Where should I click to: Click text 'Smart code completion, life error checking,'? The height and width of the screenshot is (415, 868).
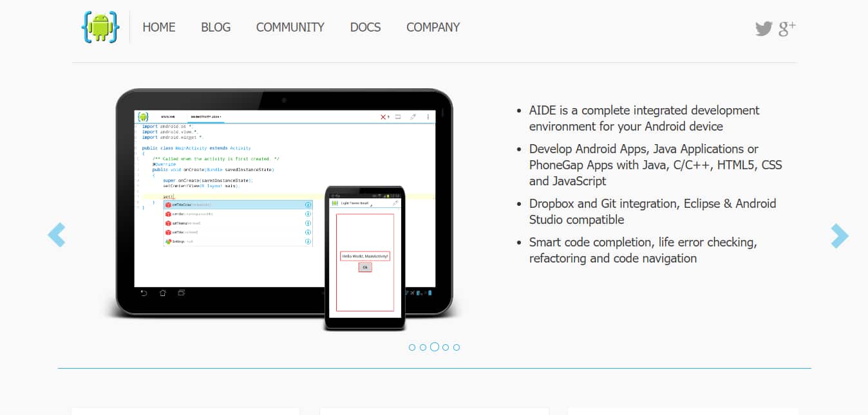[x=643, y=242]
